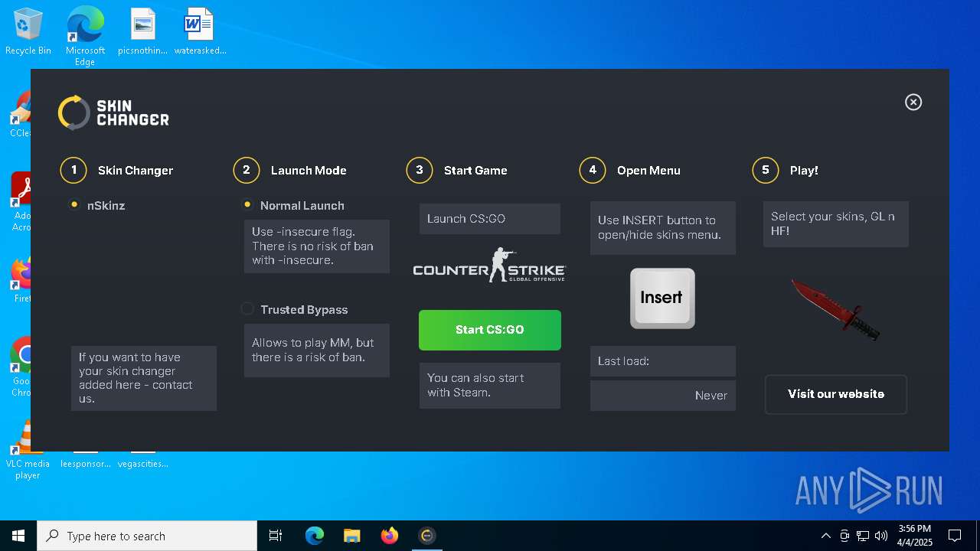Select the nSkinz skin changer option
The width and height of the screenshot is (980, 551).
pyautogui.click(x=74, y=205)
